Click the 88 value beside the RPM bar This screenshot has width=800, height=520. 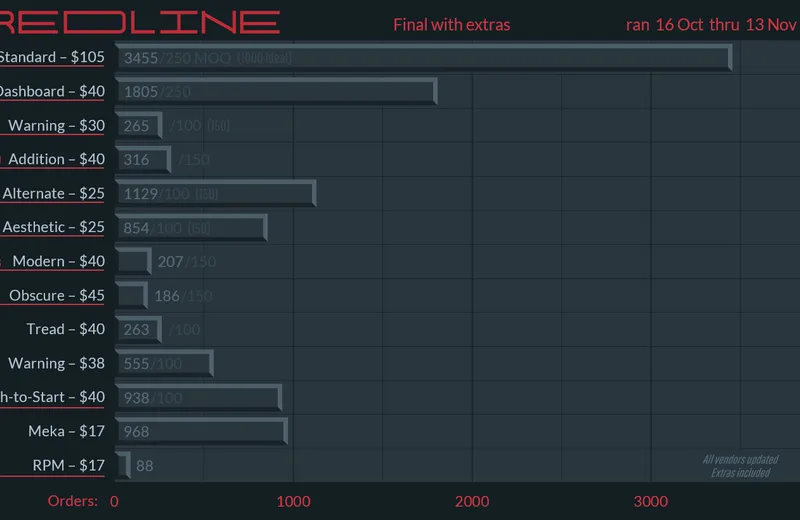click(x=144, y=466)
